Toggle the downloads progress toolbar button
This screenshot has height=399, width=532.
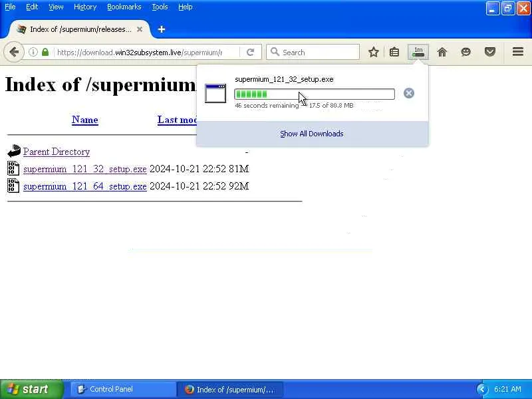418,52
